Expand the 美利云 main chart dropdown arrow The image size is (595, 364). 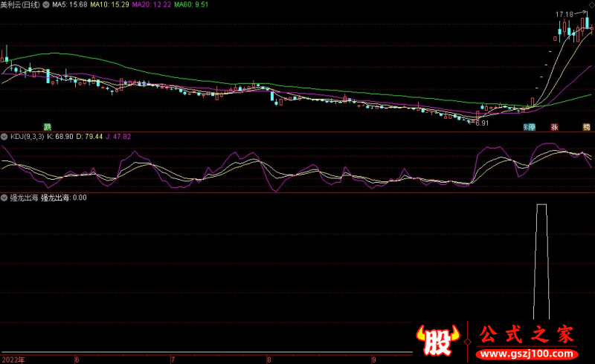[x=47, y=4]
